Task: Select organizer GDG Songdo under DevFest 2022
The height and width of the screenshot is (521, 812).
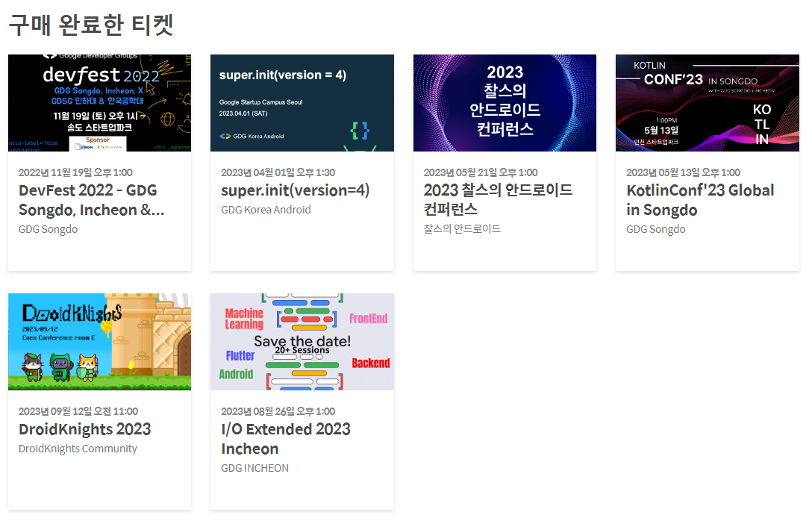Action: click(x=49, y=229)
